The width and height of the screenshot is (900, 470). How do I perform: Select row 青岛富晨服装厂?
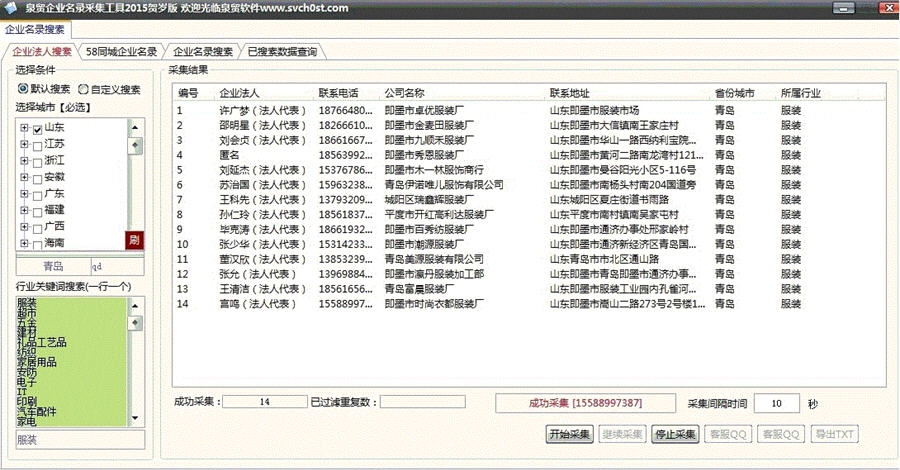click(x=528, y=289)
